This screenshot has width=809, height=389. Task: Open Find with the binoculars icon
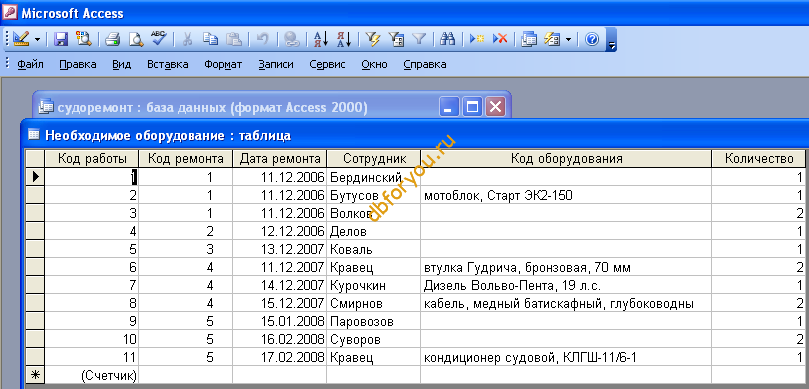(x=447, y=39)
